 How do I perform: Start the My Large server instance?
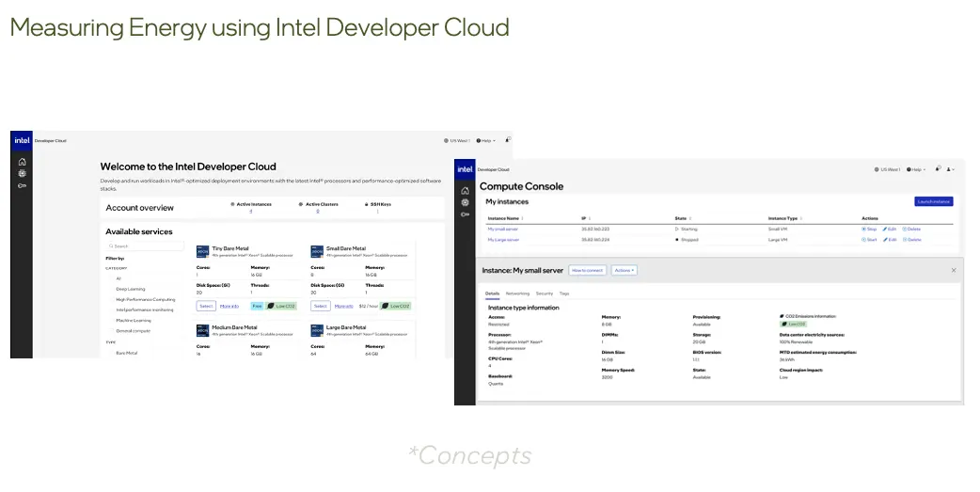pyautogui.click(x=869, y=240)
